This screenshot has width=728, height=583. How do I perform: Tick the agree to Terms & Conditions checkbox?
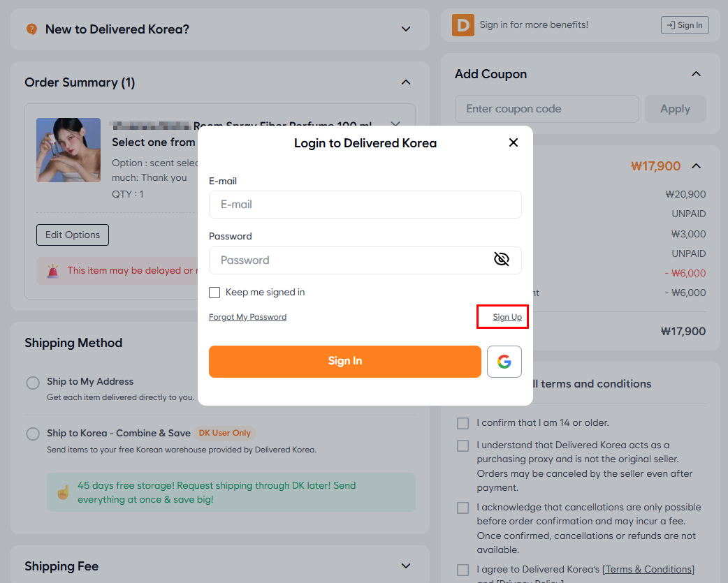click(463, 570)
